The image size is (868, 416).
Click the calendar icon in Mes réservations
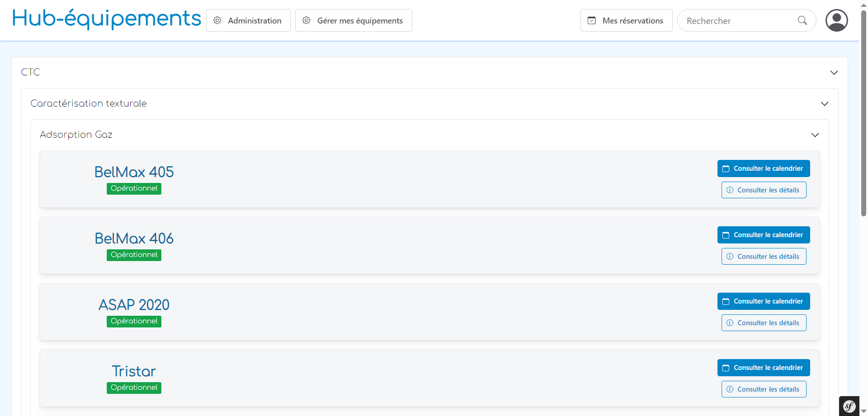[x=593, y=20]
